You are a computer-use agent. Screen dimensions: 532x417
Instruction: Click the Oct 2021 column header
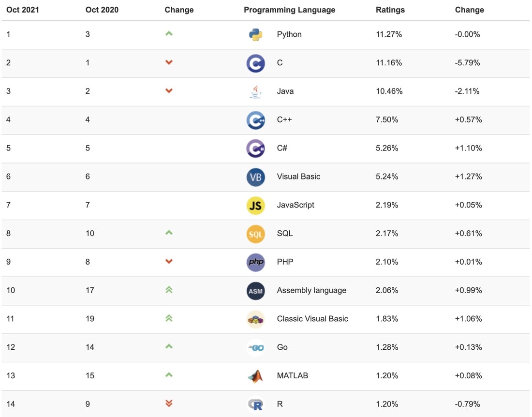click(23, 10)
